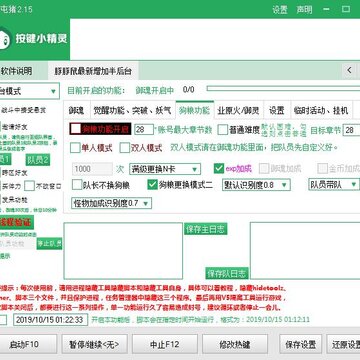
Task: Click the 停止队员 button
Action: pos(49,244)
